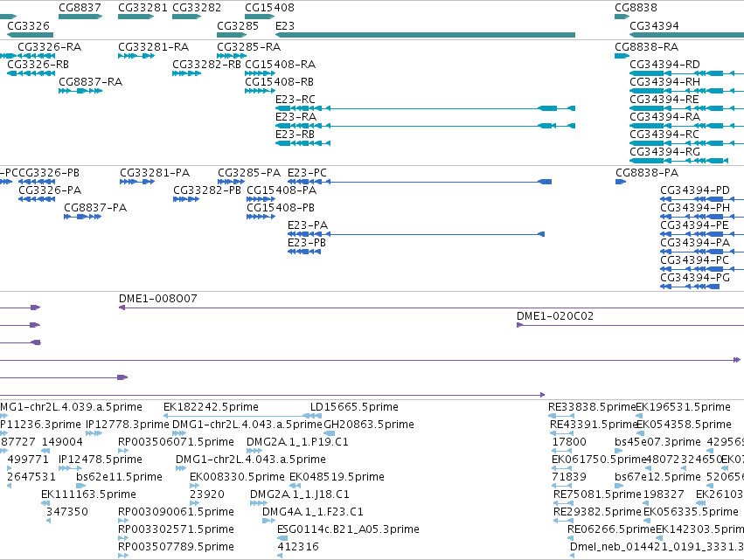Open EST EK008330.5prime

pos(237,477)
